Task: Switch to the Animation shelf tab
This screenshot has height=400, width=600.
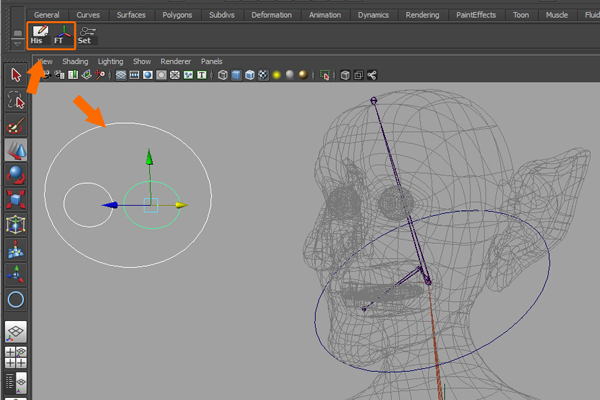Action: 325,15
